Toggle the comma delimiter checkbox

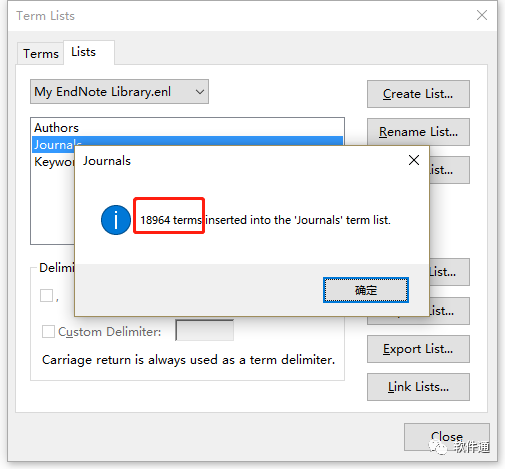tap(46, 295)
